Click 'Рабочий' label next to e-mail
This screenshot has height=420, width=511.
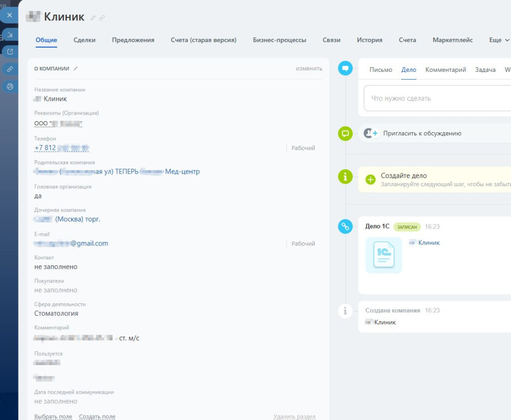click(x=303, y=244)
